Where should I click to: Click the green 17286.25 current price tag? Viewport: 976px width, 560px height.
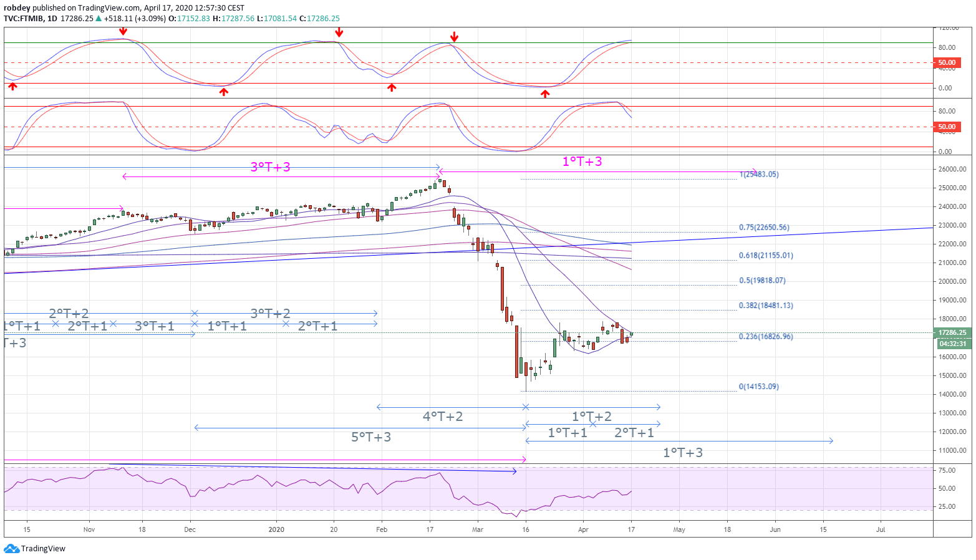tap(952, 333)
